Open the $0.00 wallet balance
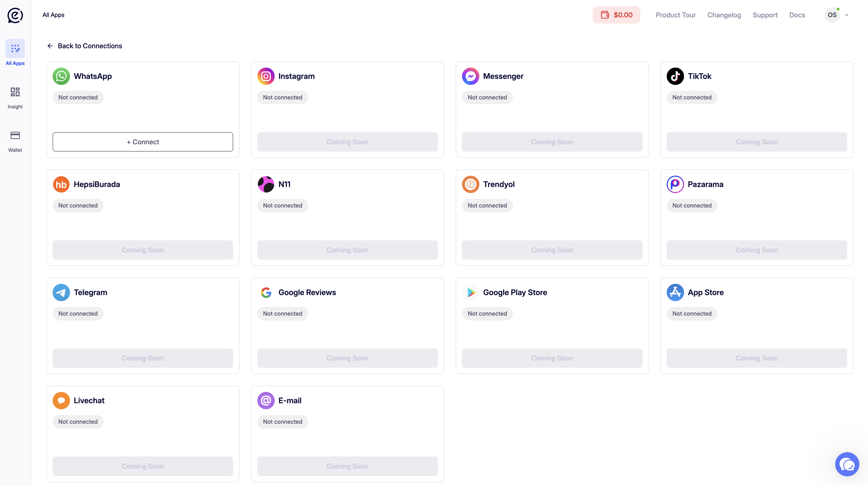 point(616,15)
